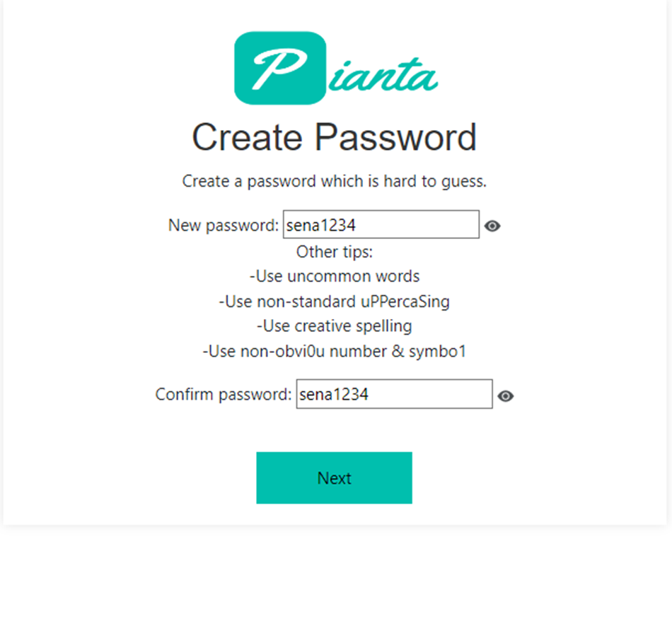Image resolution: width=672 pixels, height=621 pixels.
Task: Toggle visibility of the typed password
Action: [x=492, y=225]
